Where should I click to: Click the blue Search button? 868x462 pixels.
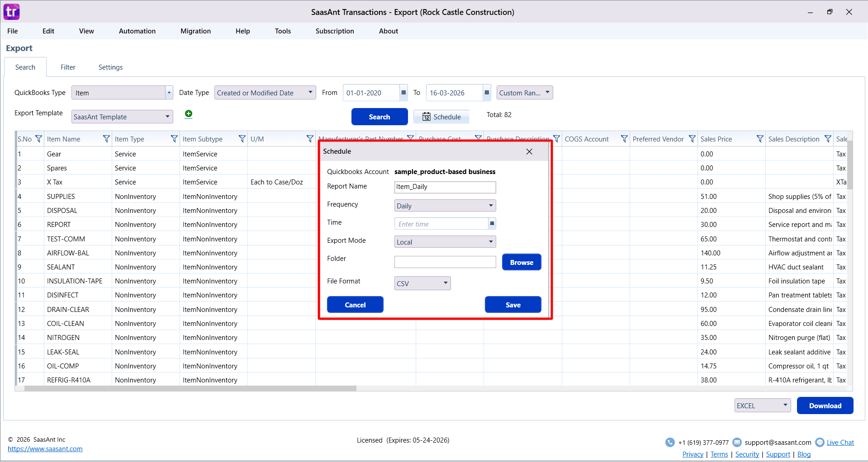click(x=379, y=117)
